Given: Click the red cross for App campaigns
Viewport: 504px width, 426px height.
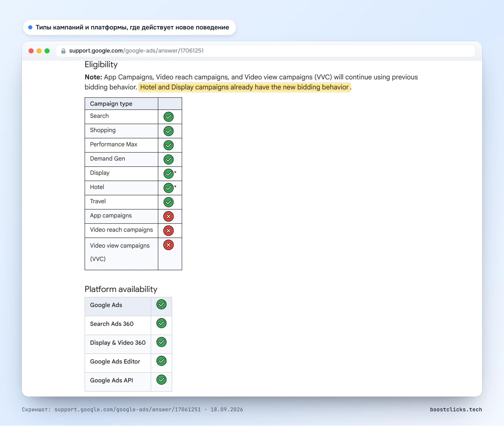Looking at the screenshot, I should click(x=168, y=217).
